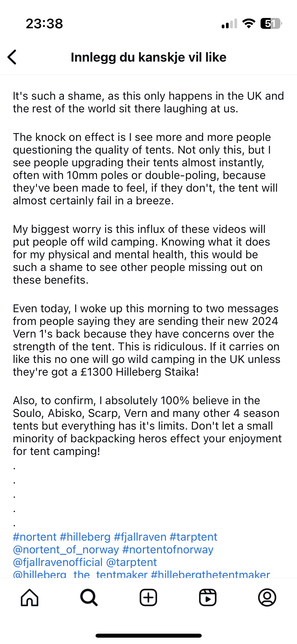Tap the back arrow in the header
The image size is (297, 644).
click(12, 57)
